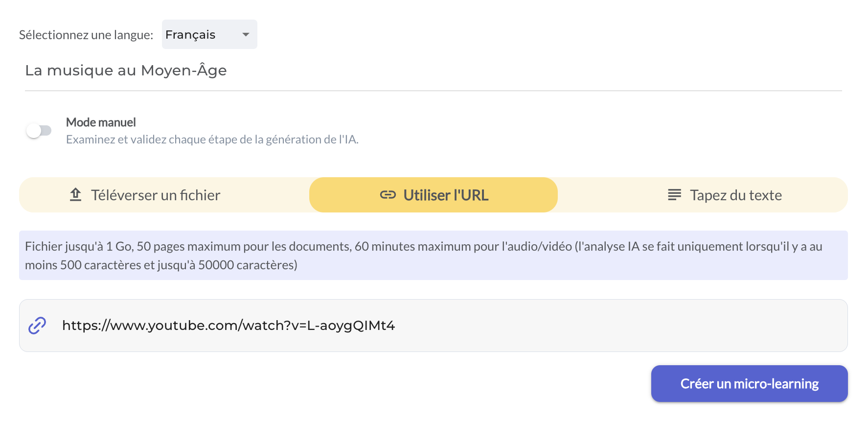The height and width of the screenshot is (422, 868).
Task: Click the YouTube URL text in the field
Action: click(228, 326)
